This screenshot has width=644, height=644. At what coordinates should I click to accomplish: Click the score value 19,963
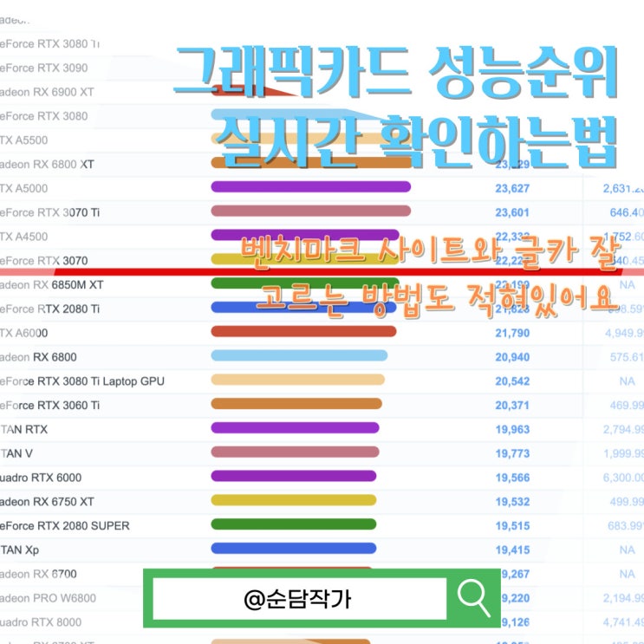[512, 430]
